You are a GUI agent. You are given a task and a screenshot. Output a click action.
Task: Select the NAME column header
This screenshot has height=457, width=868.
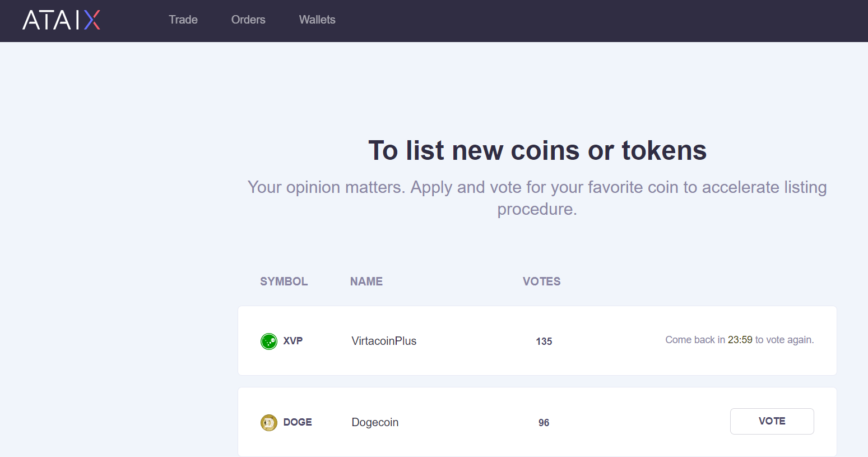point(366,281)
